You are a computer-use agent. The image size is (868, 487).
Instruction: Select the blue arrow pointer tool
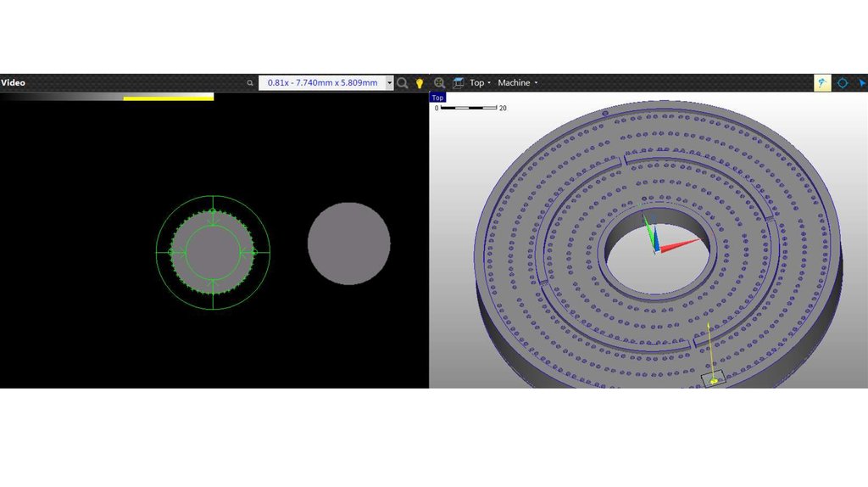point(861,83)
